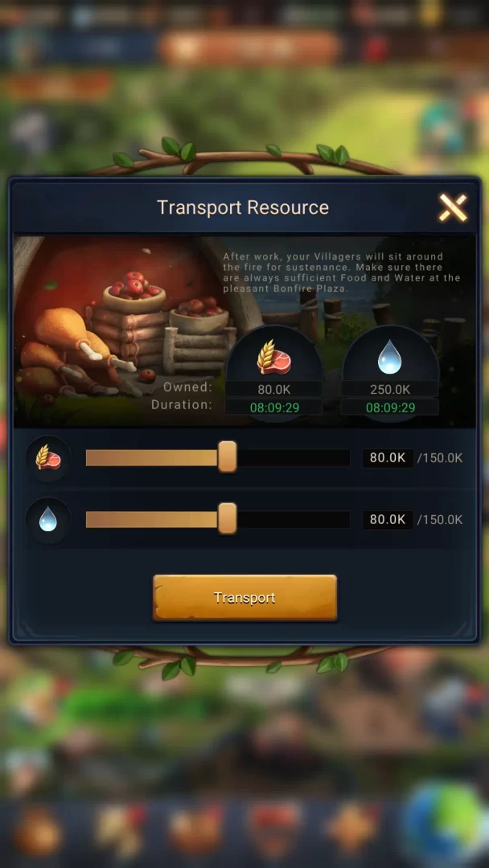Image resolution: width=489 pixels, height=868 pixels.
Task: Click the Transport Resource title text
Action: pyautogui.click(x=243, y=207)
